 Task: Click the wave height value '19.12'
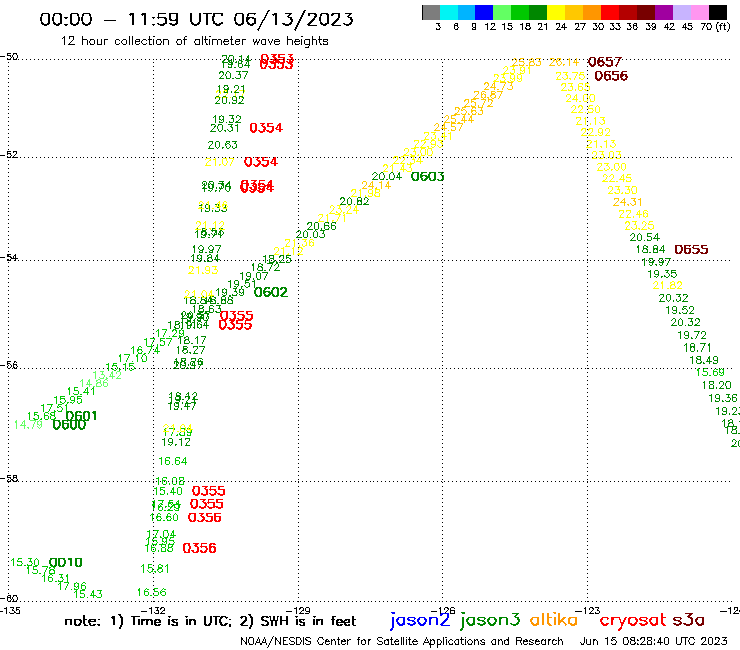click(176, 442)
